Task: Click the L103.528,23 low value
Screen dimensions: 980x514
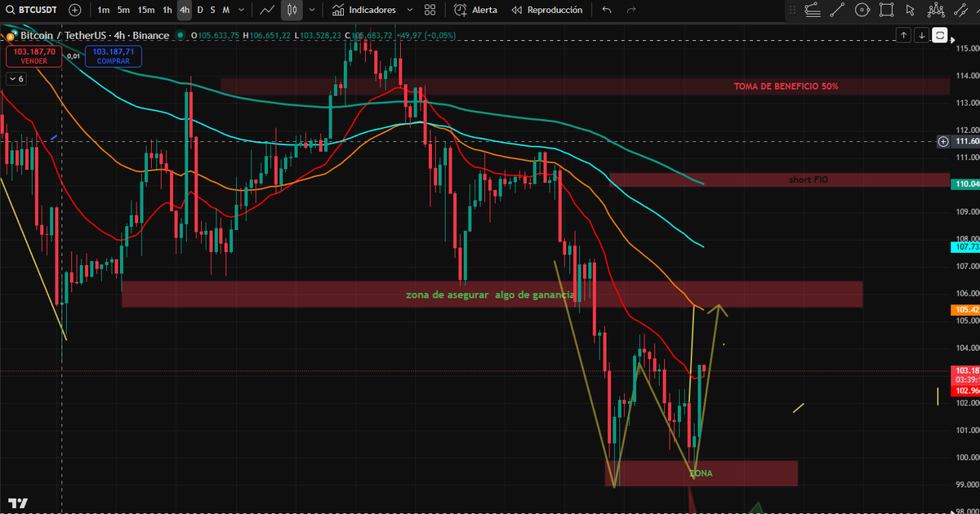Action: (318, 36)
